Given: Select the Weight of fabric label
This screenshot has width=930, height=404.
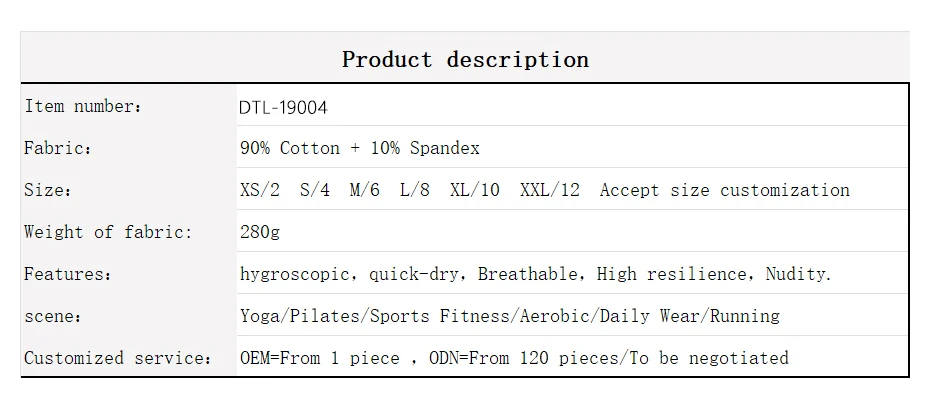Looking at the screenshot, I should click(107, 232).
